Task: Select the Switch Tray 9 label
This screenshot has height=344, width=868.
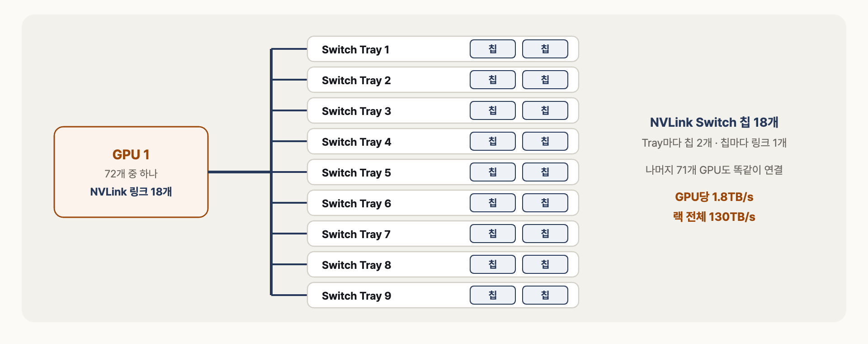Action: tap(356, 296)
